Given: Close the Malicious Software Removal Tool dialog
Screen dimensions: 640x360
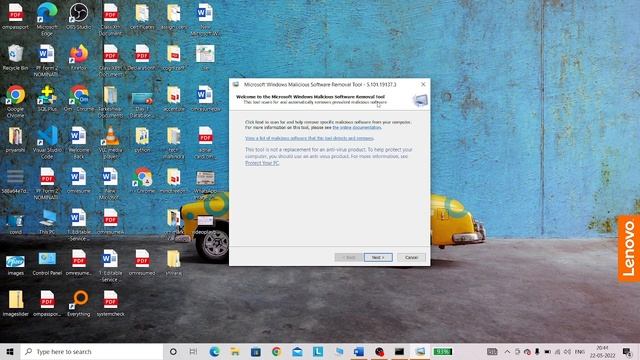Looking at the screenshot, I should click(423, 84).
